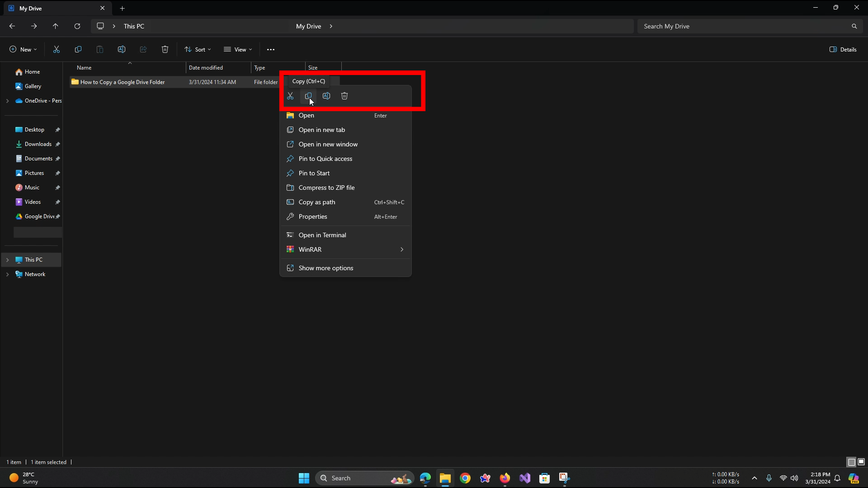Open the Sort dropdown
The width and height of the screenshot is (868, 488).
click(x=198, y=50)
